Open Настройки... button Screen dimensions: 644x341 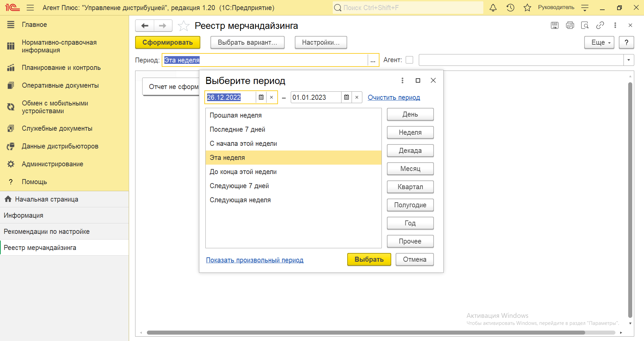(x=321, y=42)
